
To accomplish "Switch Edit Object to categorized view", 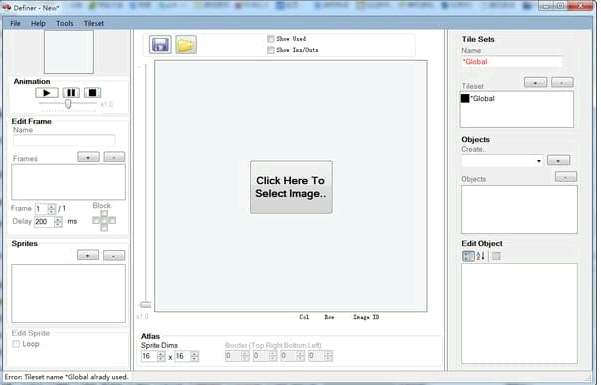I will pyautogui.click(x=468, y=256).
